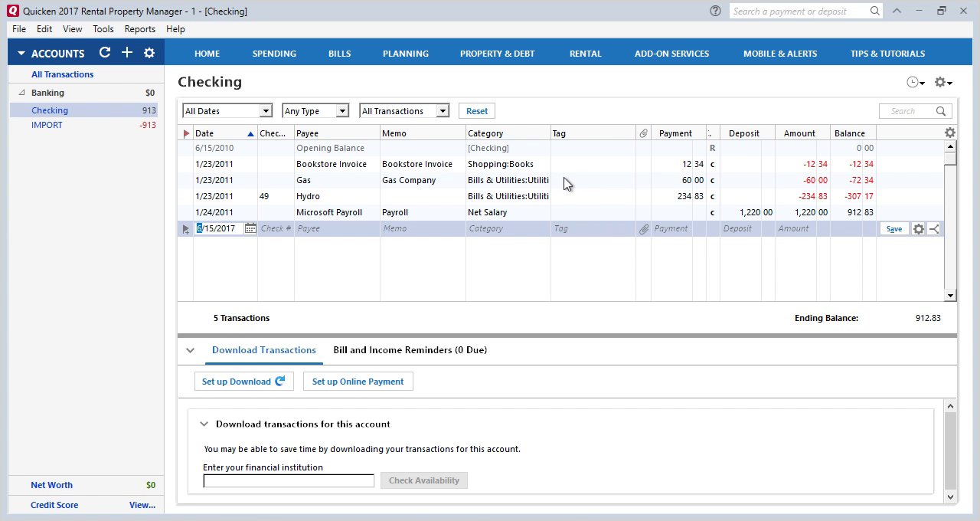Open the register columns gear icon
980x521 pixels.
[950, 133]
